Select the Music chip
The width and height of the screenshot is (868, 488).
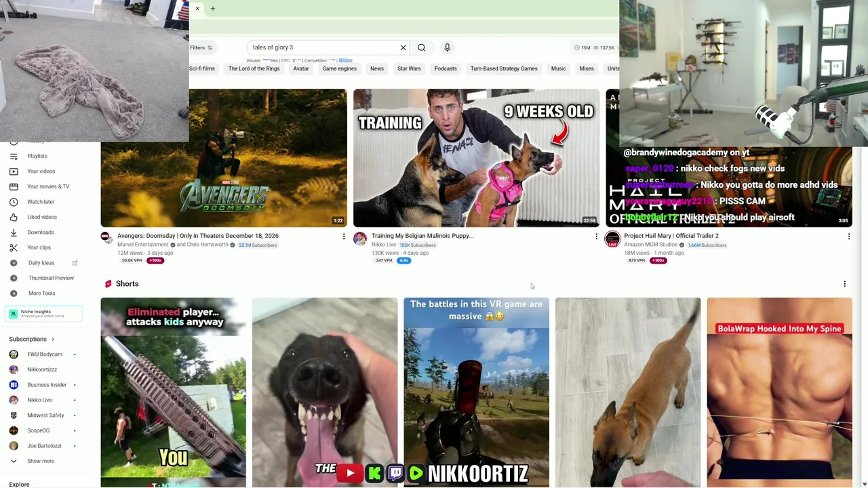tap(558, 68)
